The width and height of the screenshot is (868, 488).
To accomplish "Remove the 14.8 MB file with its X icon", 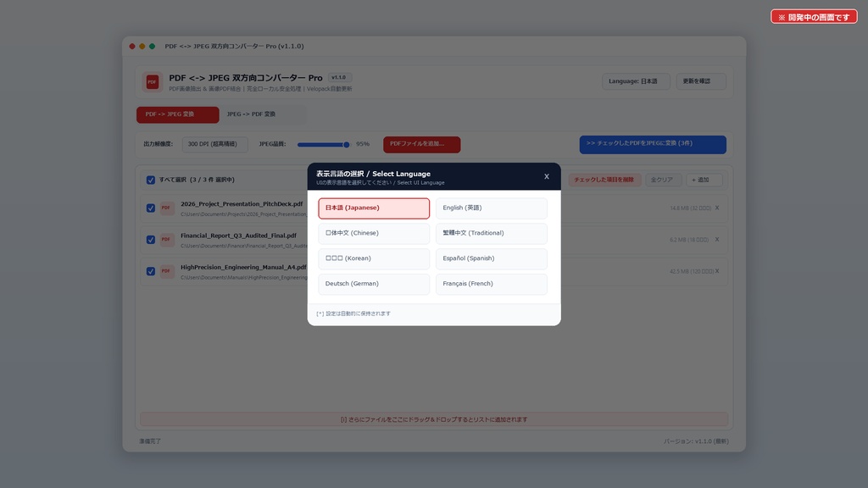I will (x=717, y=208).
